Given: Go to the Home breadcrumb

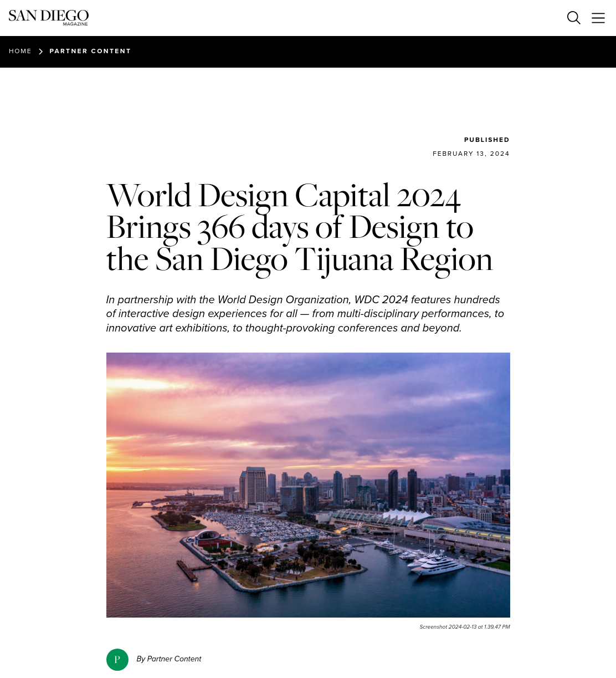Looking at the screenshot, I should 20,51.
